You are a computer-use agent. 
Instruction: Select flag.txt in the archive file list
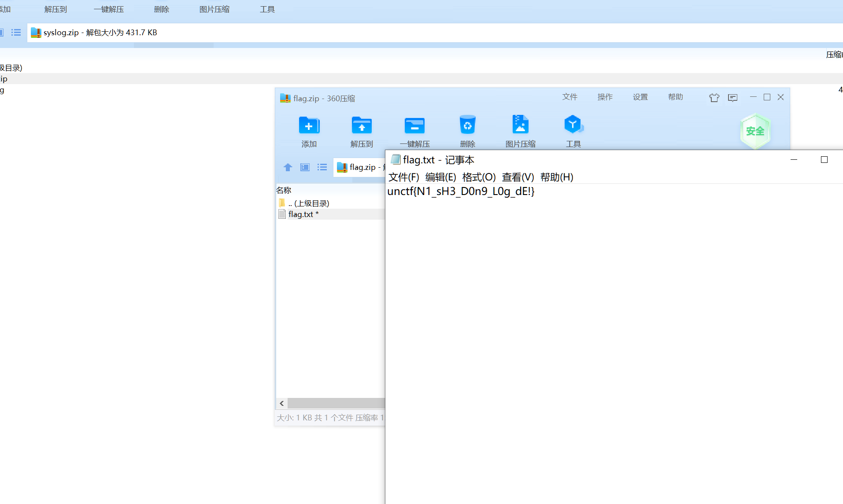pos(301,214)
